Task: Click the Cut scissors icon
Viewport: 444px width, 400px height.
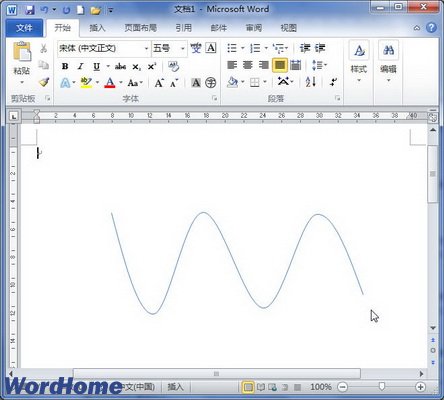Action: point(43,48)
